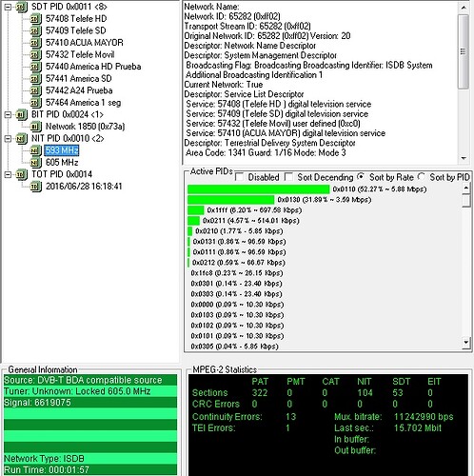This screenshot has height=476, width=474.
Task: Click the TOT PID 0x0014 table icon
Action: pos(22,174)
